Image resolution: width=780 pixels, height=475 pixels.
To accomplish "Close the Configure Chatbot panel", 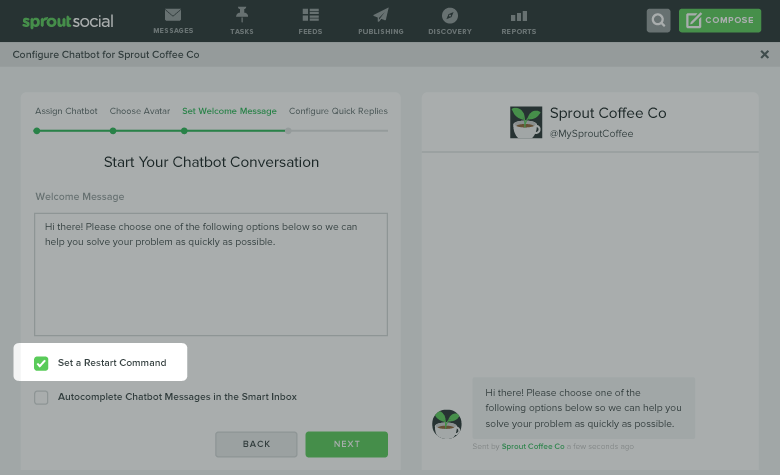I will (765, 54).
